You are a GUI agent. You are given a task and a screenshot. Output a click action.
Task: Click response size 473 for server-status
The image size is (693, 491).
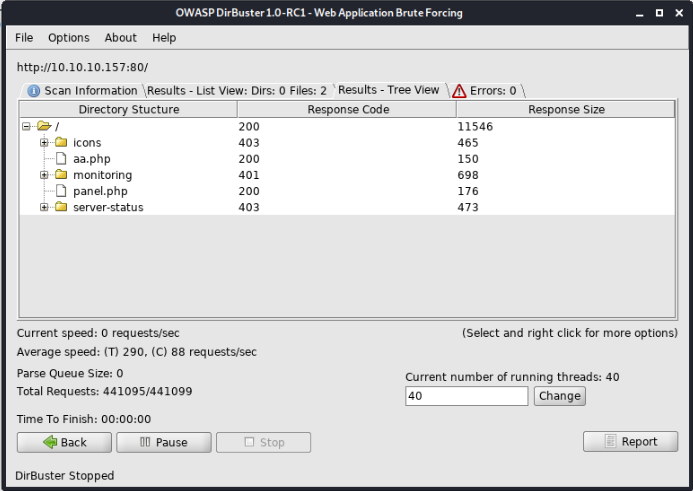click(x=468, y=207)
